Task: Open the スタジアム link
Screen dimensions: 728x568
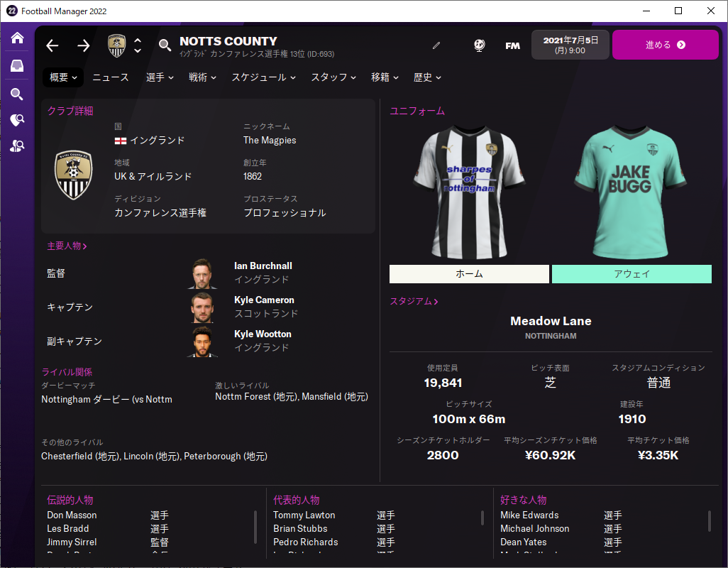Action: [414, 301]
